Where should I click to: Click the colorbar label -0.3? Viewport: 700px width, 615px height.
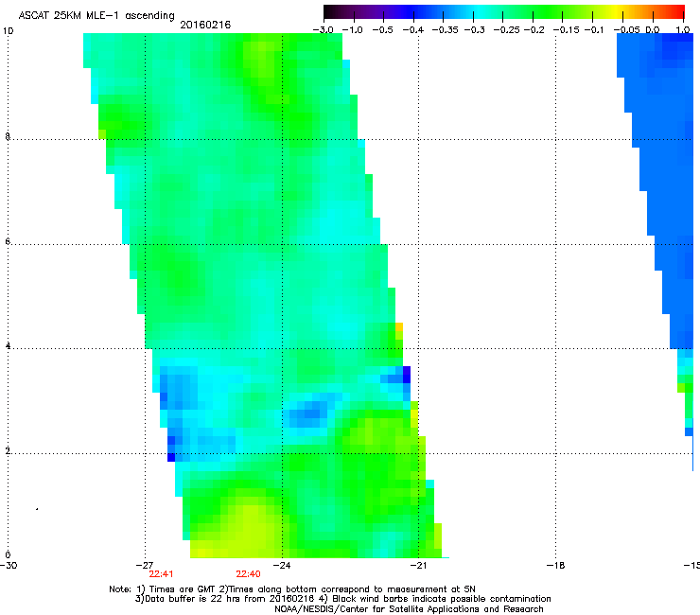pos(474,30)
